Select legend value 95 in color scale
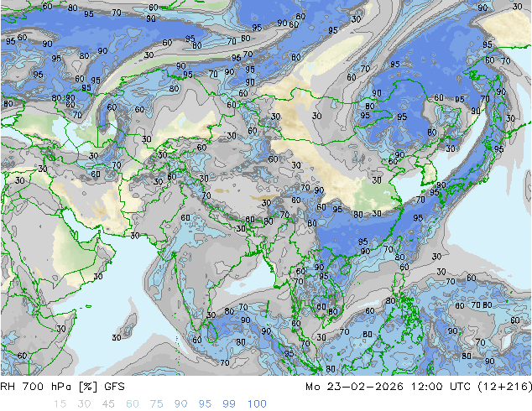The width and height of the screenshot is (532, 411). (205, 404)
